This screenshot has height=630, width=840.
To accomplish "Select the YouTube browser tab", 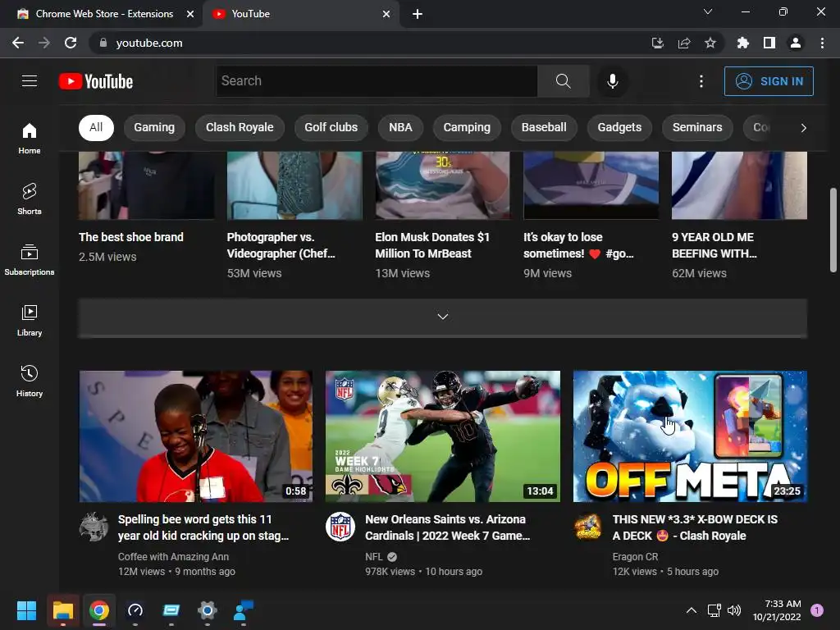I will tap(302, 14).
